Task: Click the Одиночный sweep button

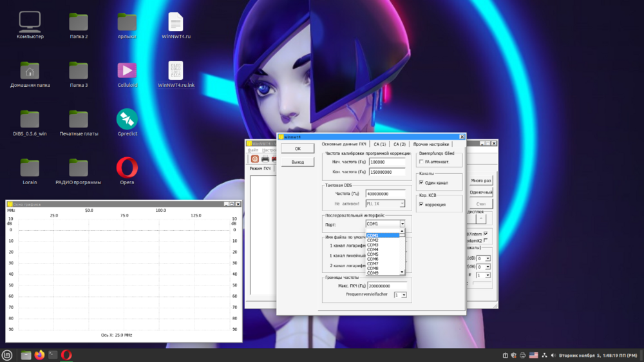Action: (481, 193)
